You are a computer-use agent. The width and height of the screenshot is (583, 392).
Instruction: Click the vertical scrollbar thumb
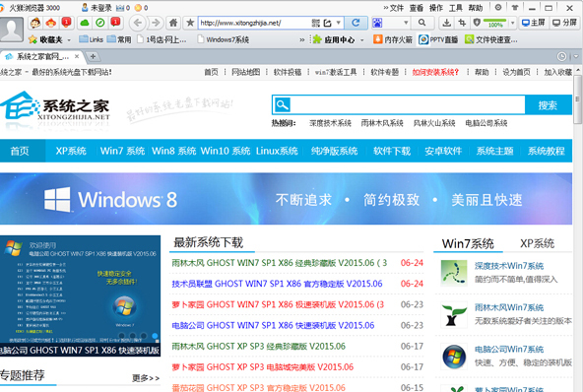point(577,99)
